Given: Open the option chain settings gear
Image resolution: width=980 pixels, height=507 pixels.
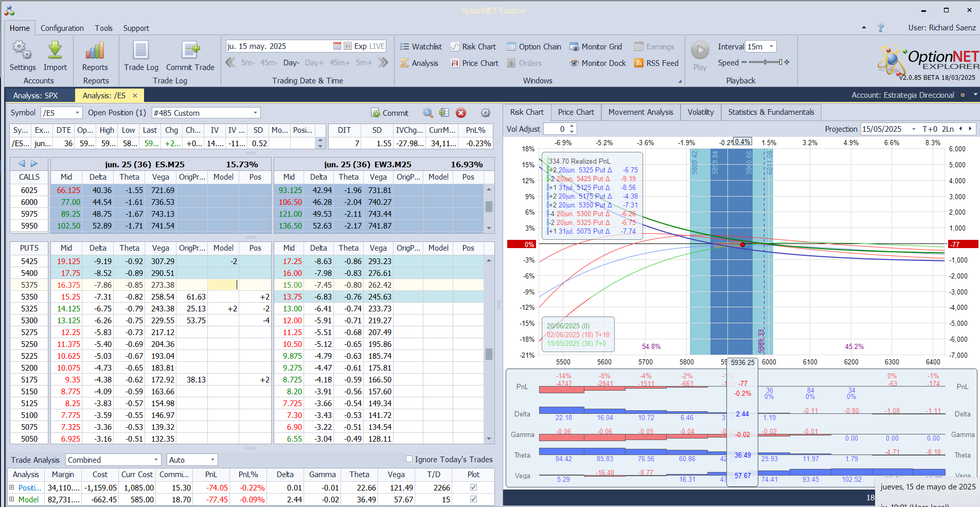Looking at the screenshot, I should pyautogui.click(x=485, y=113).
